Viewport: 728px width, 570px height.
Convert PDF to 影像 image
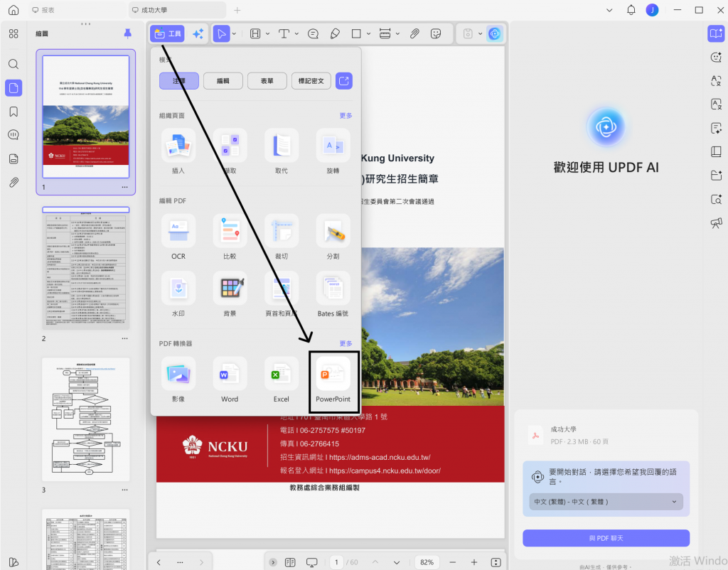(x=178, y=380)
